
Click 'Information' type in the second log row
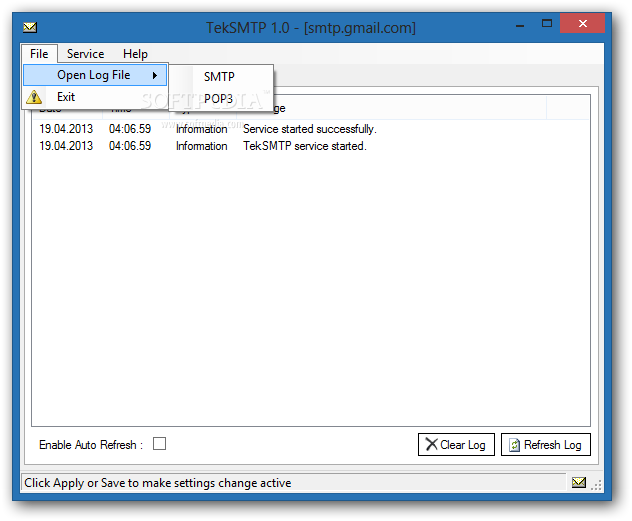202,146
